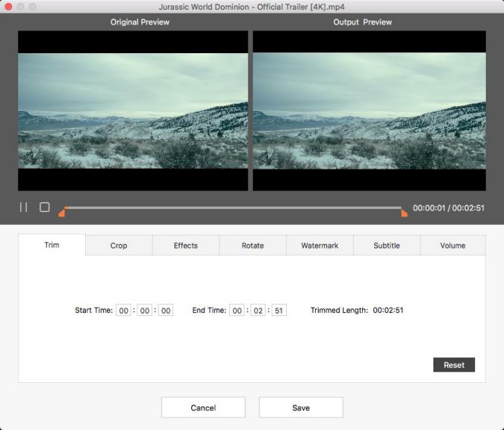Switch to the Effects tab
Image resolution: width=504 pixels, height=430 pixels.
tap(185, 245)
